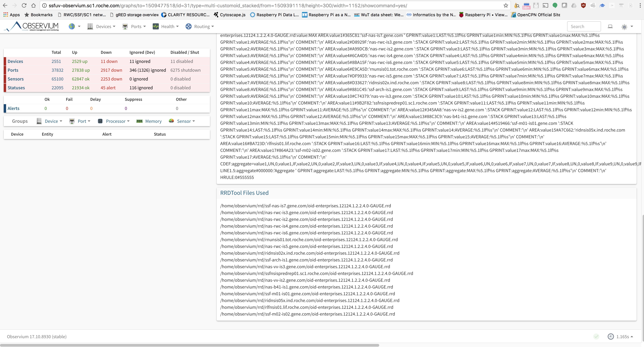The width and height of the screenshot is (644, 347).
Task: Click the Device group server icon
Action: pyautogui.click(x=39, y=121)
